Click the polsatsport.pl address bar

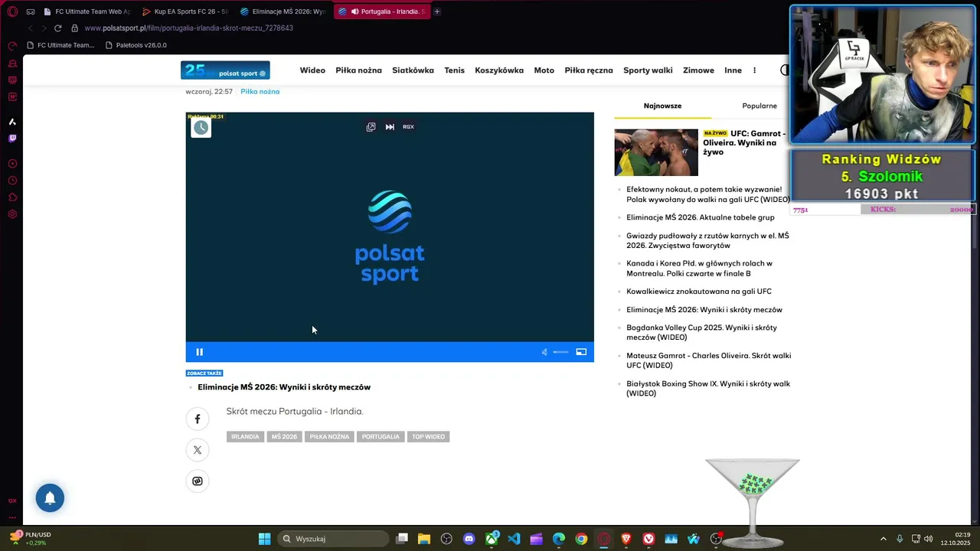pyautogui.click(x=188, y=28)
